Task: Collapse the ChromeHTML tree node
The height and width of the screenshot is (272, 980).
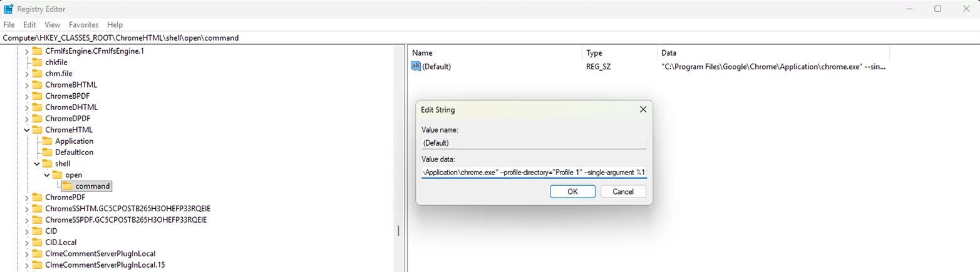Action: pos(27,130)
